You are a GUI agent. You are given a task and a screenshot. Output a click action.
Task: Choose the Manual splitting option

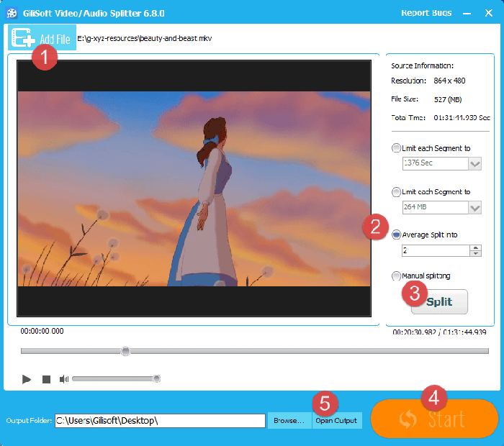396,276
